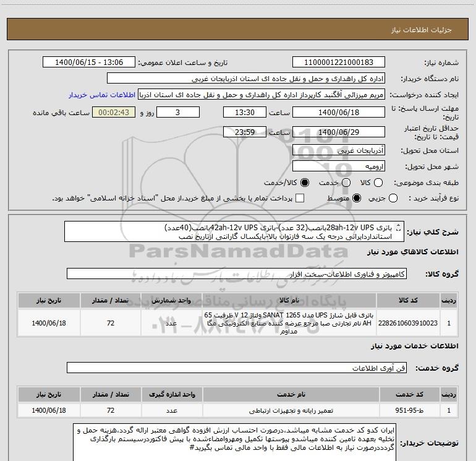Click the جزئیات اطلاعات نیاز header title
476x461 pixels.
(422, 30)
